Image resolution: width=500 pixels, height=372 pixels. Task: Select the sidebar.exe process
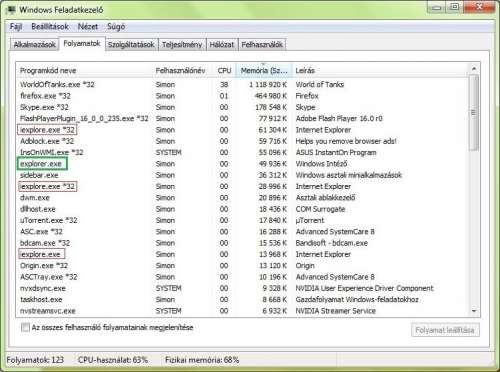pos(242,175)
